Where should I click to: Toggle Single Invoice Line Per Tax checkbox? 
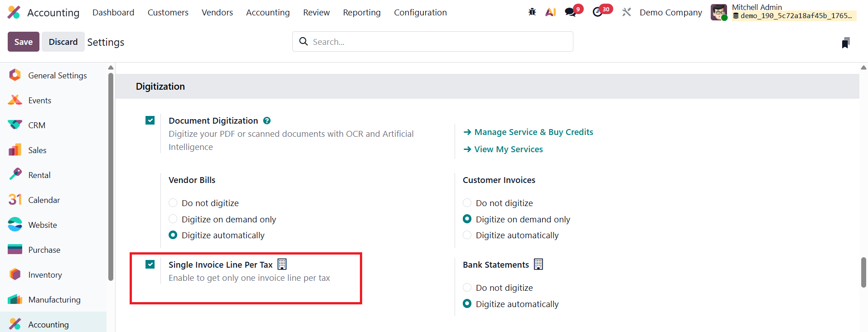tap(150, 265)
